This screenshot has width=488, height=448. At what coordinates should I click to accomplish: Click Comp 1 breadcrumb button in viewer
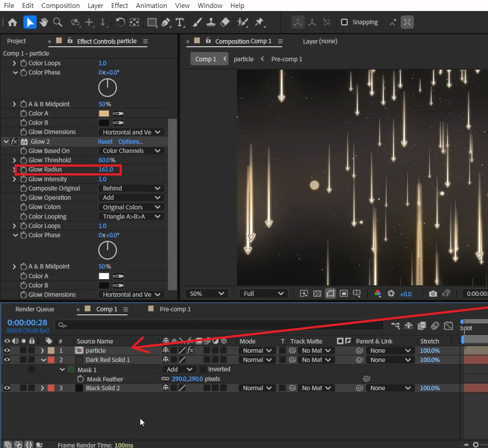[209, 59]
